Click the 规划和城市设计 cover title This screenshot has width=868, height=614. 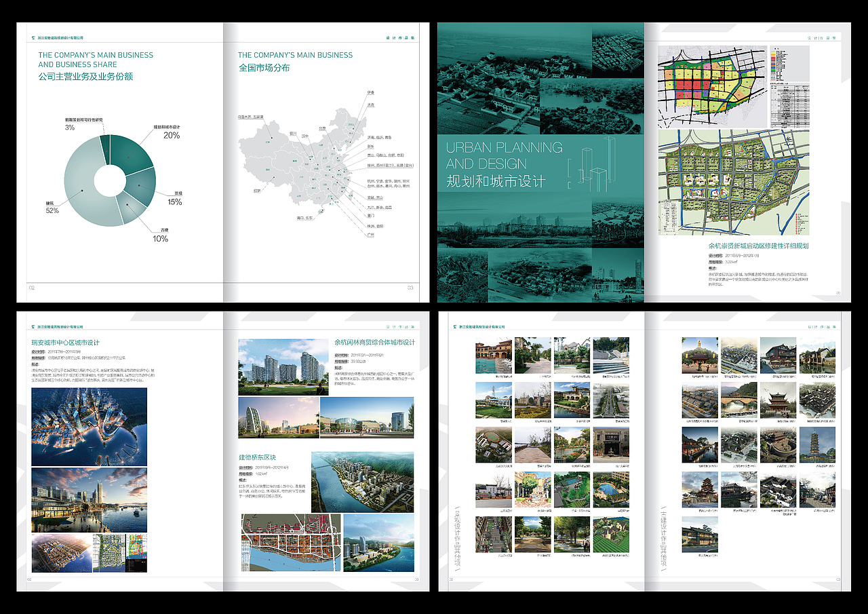pos(496,182)
